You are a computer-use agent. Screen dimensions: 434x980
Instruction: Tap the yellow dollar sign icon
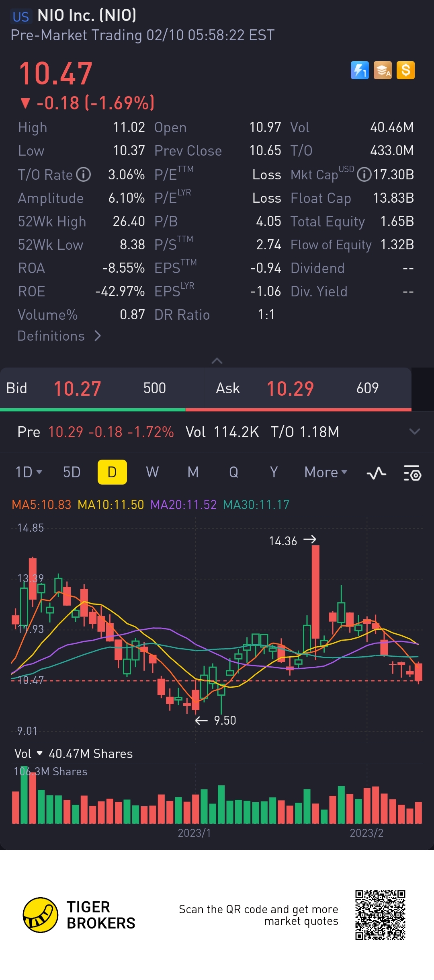point(405,70)
